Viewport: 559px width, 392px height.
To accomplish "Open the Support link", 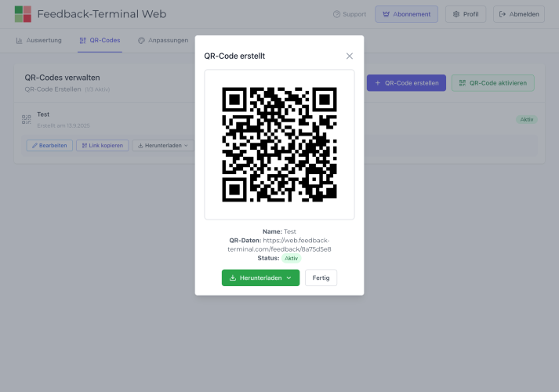I will tap(349, 14).
